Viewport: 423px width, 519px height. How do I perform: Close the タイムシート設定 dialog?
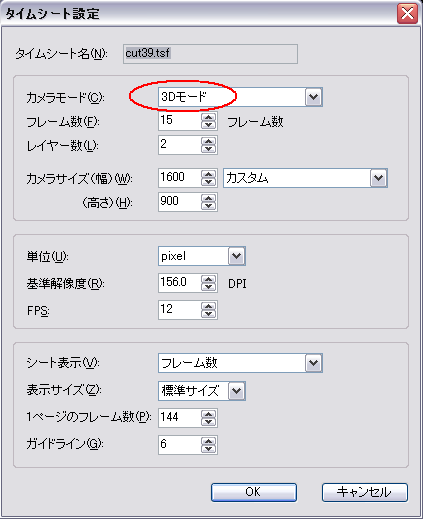click(x=407, y=14)
